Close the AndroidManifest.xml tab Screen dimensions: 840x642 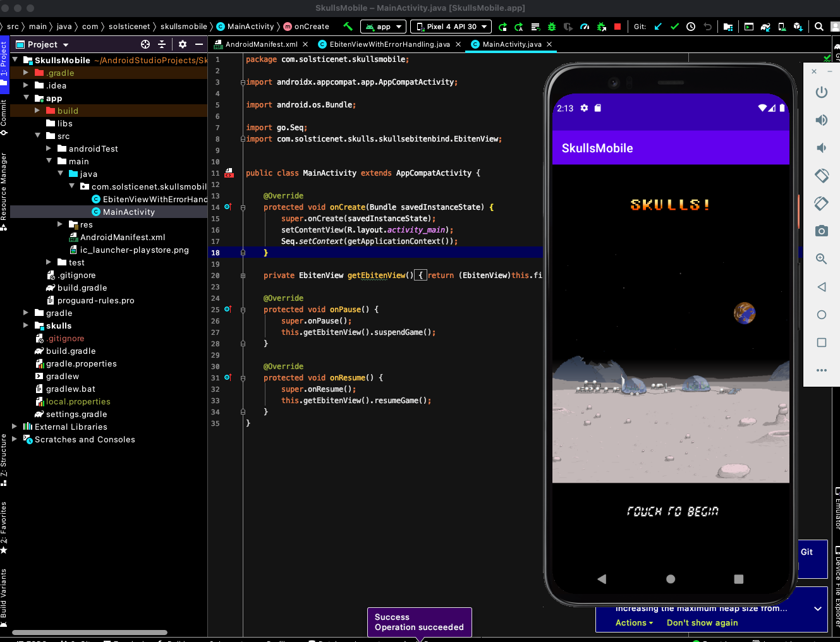(305, 44)
